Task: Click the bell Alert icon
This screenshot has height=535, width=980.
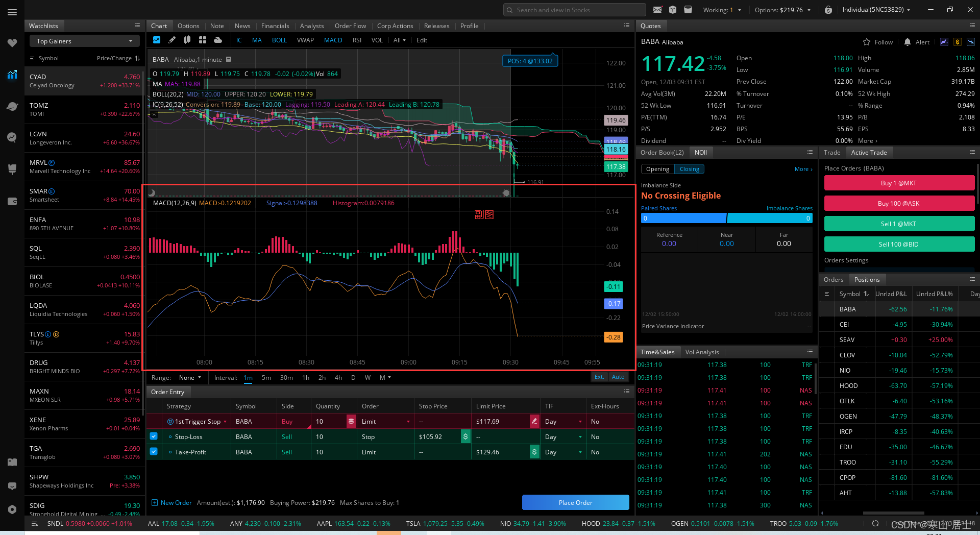Action: (x=908, y=42)
